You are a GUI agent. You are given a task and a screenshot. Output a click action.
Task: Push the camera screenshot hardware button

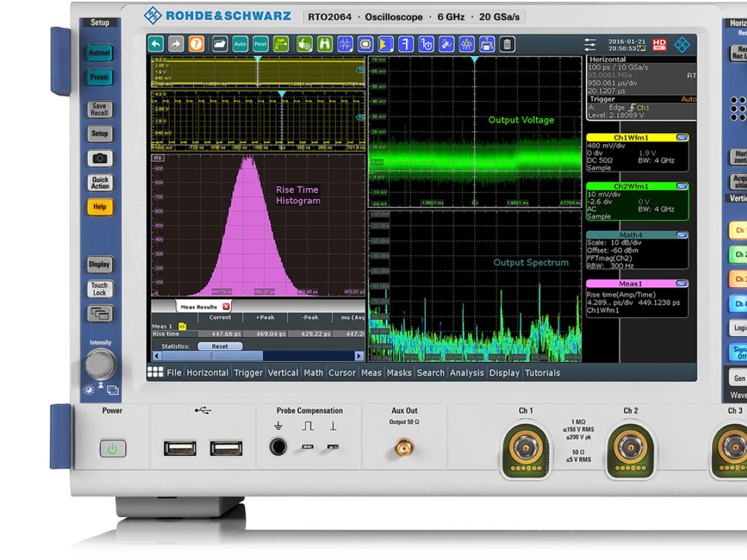click(100, 159)
